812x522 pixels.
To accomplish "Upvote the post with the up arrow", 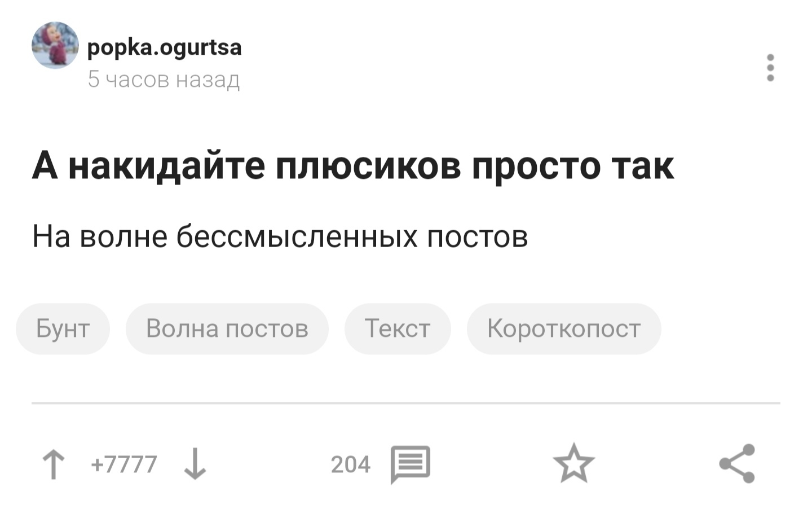I will [54, 464].
